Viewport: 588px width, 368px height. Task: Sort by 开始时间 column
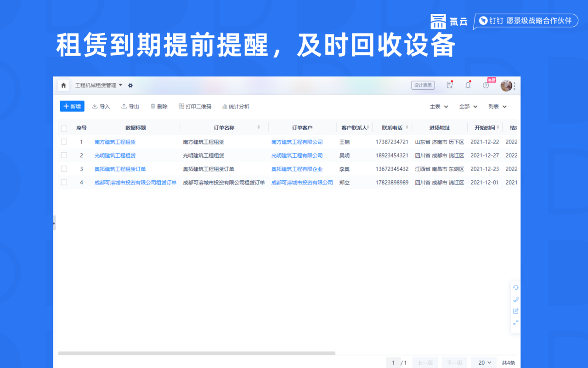point(498,127)
